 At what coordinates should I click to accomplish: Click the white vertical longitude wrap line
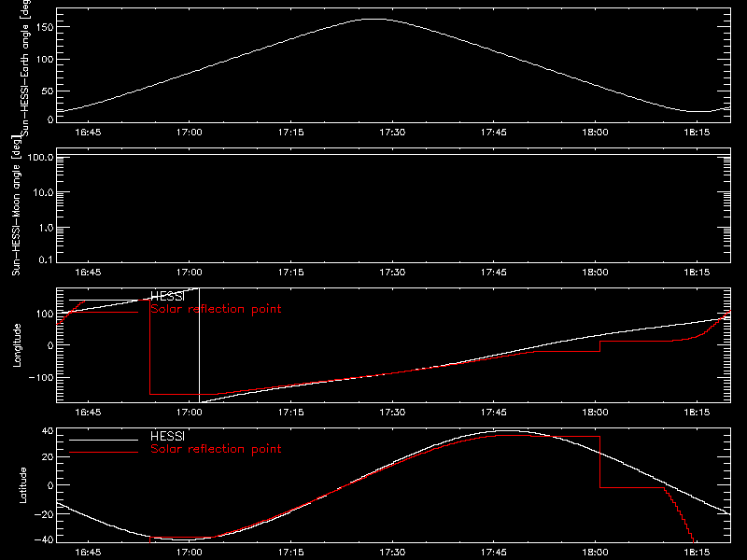[199, 345]
